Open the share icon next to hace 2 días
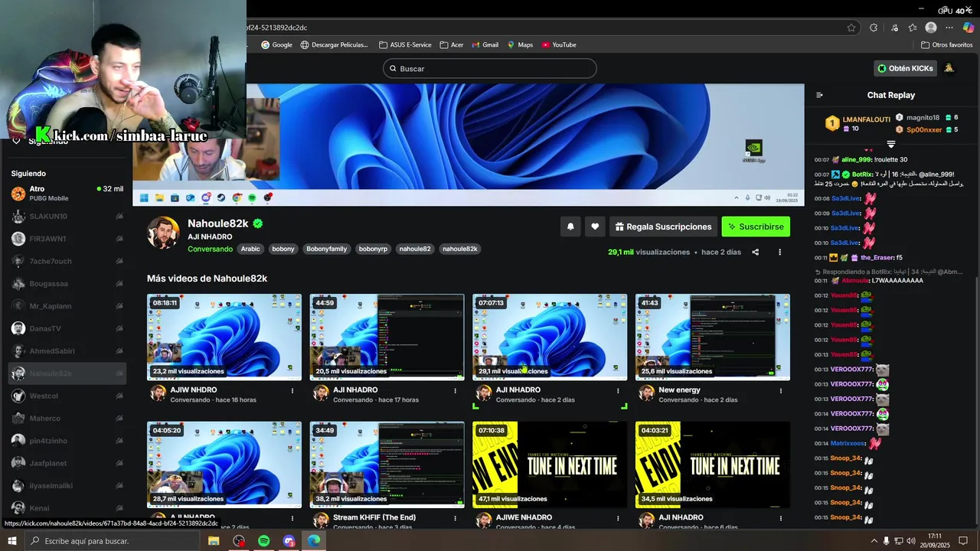 (x=756, y=252)
